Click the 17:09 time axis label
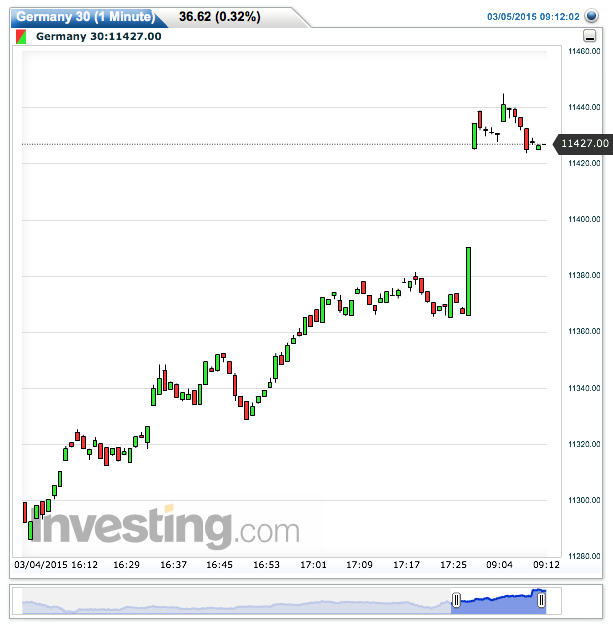The width and height of the screenshot is (613, 627). tap(359, 565)
